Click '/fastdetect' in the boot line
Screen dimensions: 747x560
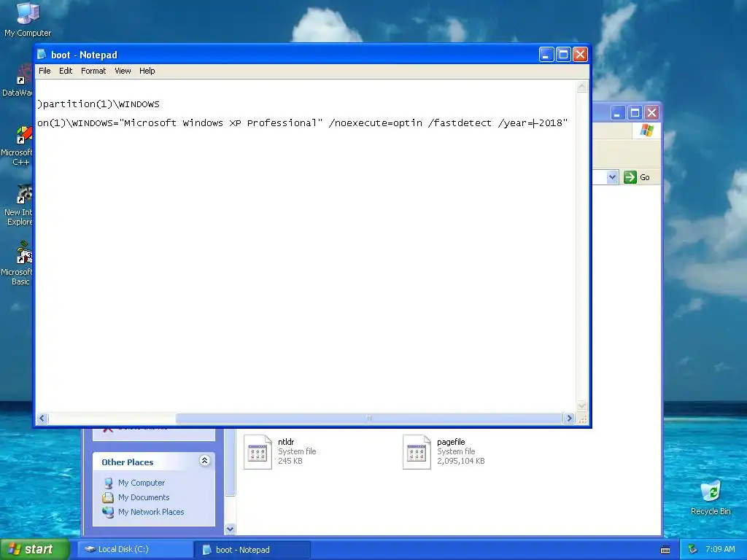click(460, 122)
